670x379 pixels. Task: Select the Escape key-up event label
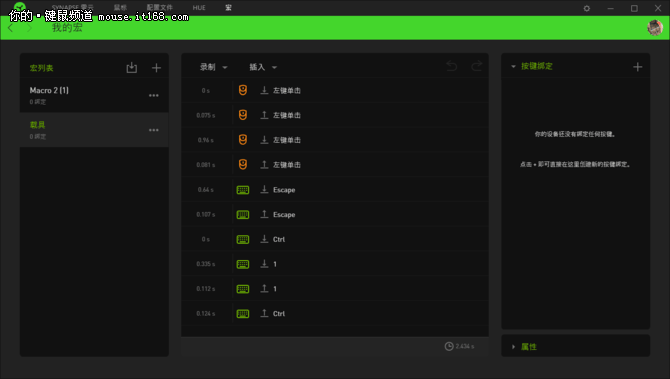tap(284, 214)
